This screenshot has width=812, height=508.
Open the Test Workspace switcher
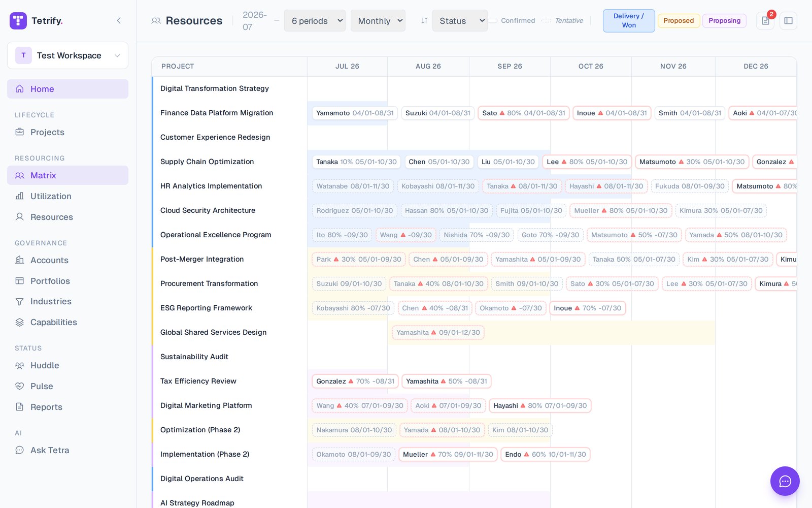click(x=67, y=55)
